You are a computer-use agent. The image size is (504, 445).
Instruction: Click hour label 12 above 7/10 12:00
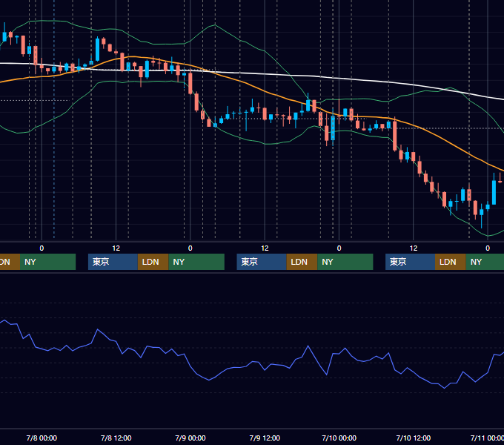[414, 248]
